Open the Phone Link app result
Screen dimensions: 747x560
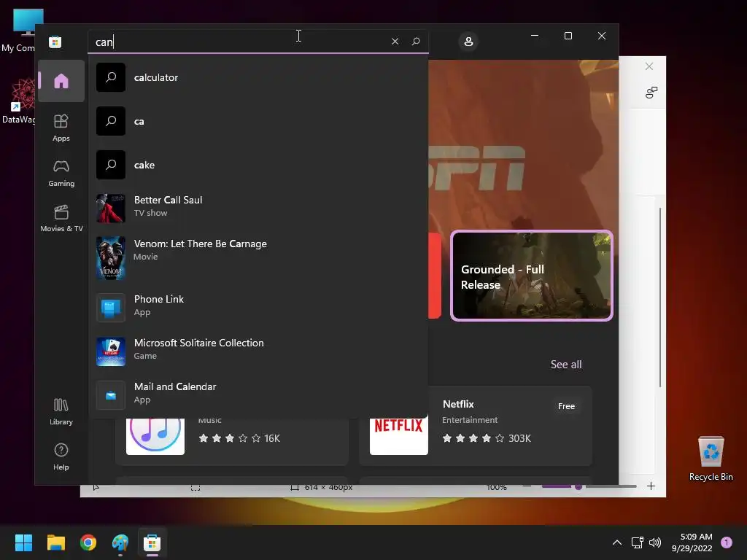pos(258,307)
